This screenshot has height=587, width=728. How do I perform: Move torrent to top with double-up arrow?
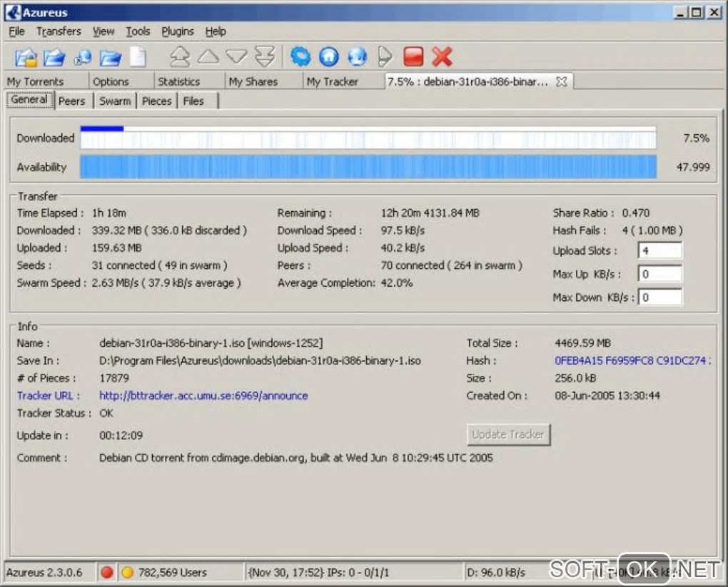179,56
